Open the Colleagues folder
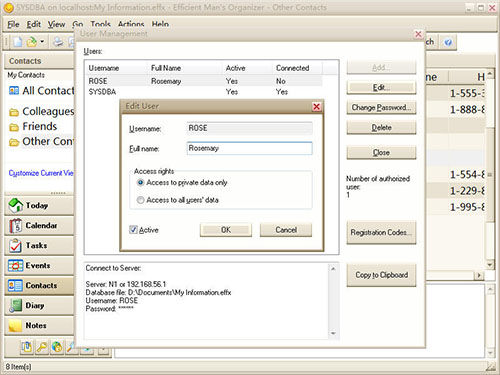500x375 pixels. [42, 111]
